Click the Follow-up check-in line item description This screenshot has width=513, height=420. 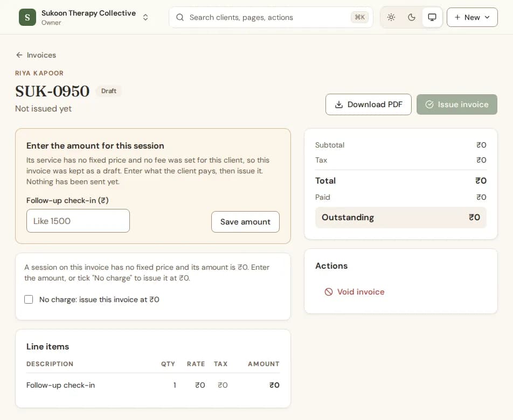point(60,385)
